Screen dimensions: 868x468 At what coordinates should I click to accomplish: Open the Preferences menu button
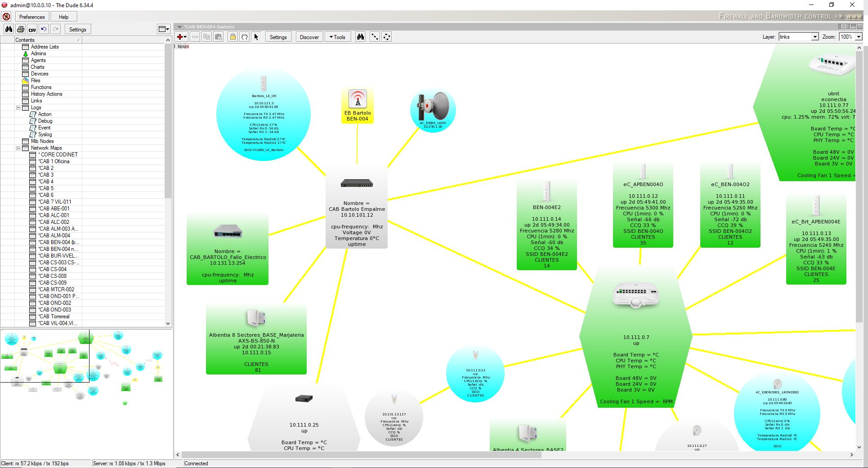(x=32, y=17)
